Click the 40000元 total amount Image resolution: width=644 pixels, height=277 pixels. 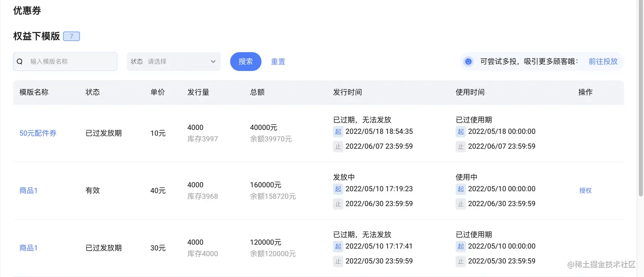coord(264,128)
